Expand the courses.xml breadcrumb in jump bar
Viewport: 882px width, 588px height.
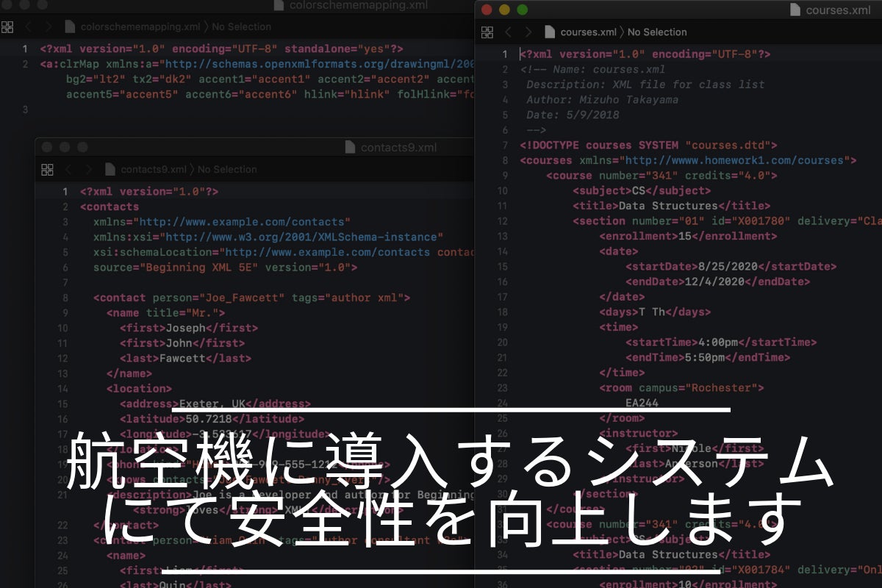point(587,32)
